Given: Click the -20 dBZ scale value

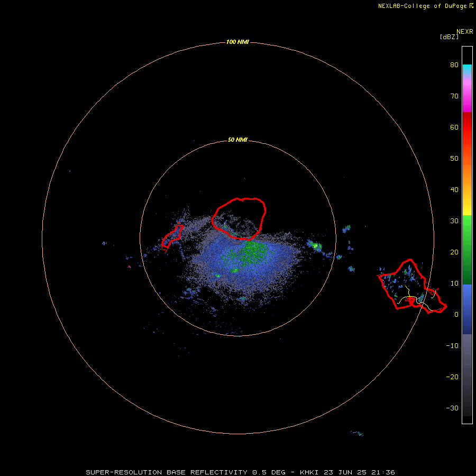Looking at the screenshot, I should 452,377.
